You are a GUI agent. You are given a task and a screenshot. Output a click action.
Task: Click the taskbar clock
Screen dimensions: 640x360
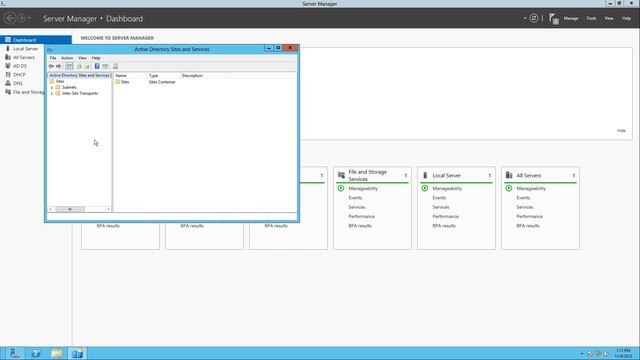(x=623, y=353)
